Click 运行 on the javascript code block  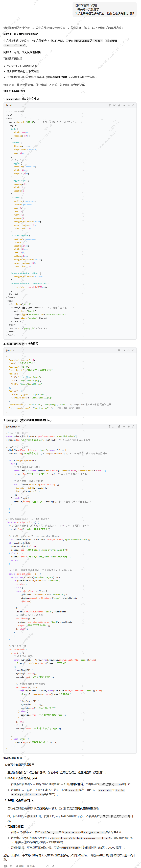click(x=112, y=427)
